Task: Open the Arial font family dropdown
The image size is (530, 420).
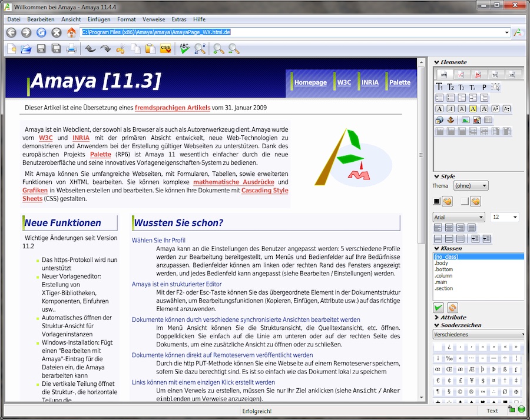Action: 459,217
